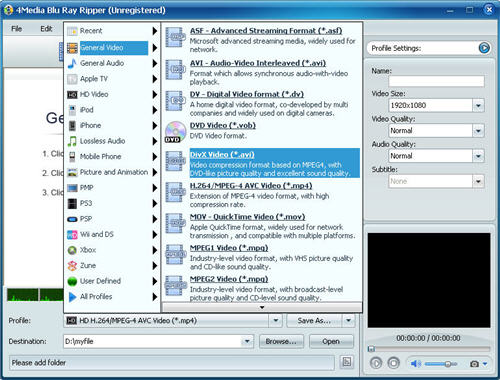This screenshot has width=500, height=380.
Task: Expand more formats with bottom arrow
Action: (x=262, y=307)
